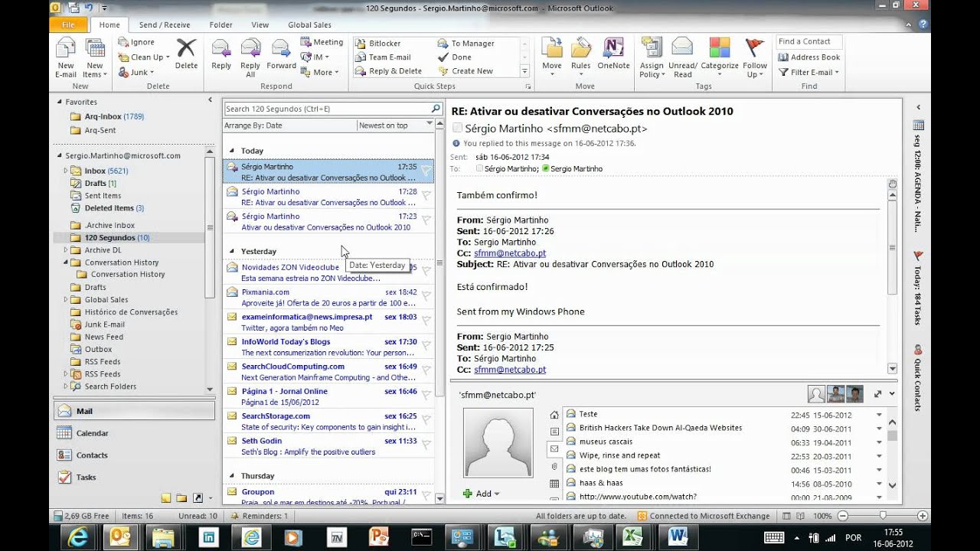Click the Bitlocker quick step
Image resolution: width=980 pixels, height=551 pixels.
[378, 44]
